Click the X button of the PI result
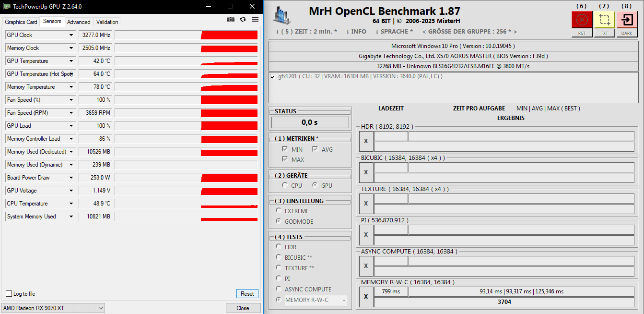Image resolution: width=644 pixels, height=314 pixels. click(366, 235)
